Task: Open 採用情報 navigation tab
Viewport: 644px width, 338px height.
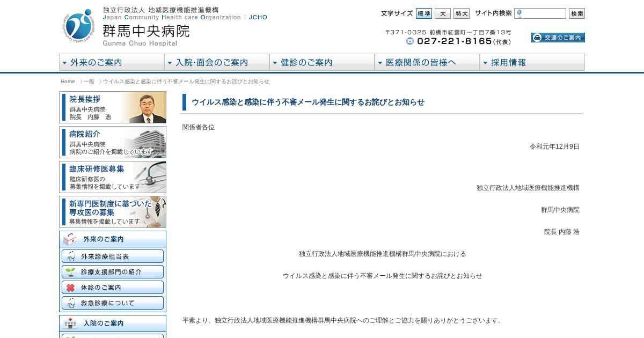Action: tap(532, 62)
